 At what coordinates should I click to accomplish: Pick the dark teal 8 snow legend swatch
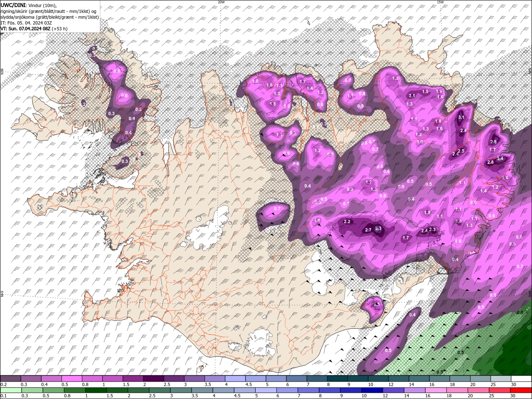pos(337,379)
